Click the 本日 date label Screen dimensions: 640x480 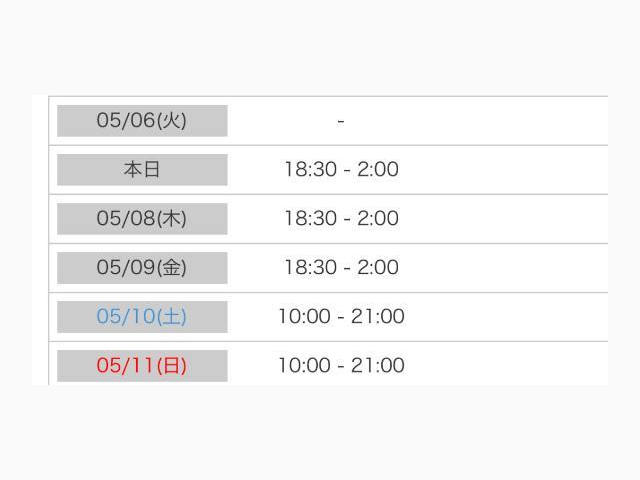click(142, 170)
